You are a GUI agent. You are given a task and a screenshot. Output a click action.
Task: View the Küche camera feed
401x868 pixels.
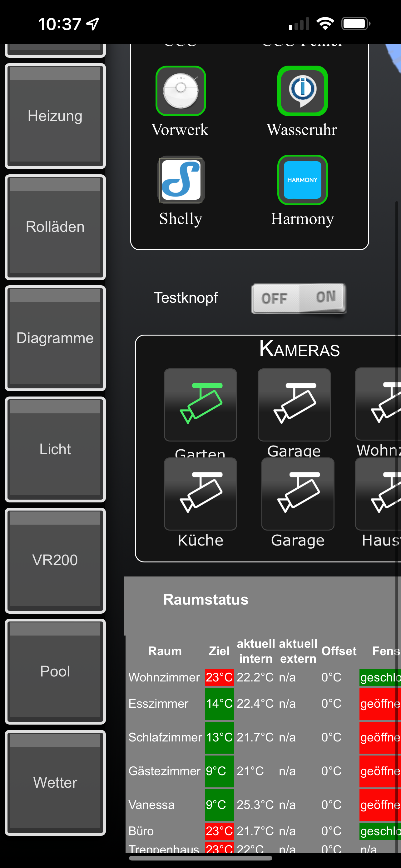200,494
